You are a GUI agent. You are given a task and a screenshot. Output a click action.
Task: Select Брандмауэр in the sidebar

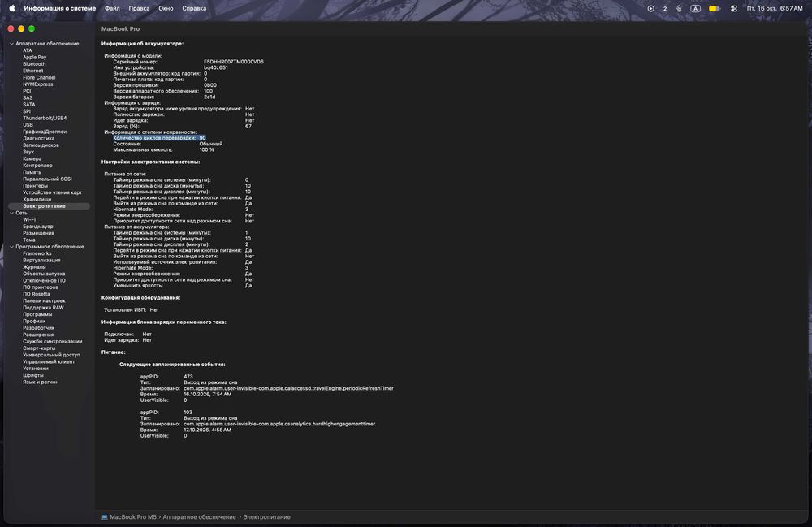38,227
